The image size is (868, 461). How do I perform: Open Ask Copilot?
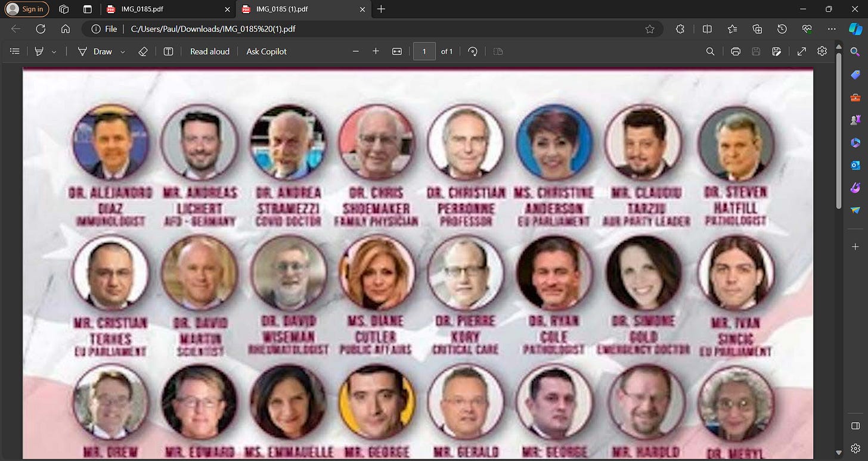pyautogui.click(x=266, y=52)
